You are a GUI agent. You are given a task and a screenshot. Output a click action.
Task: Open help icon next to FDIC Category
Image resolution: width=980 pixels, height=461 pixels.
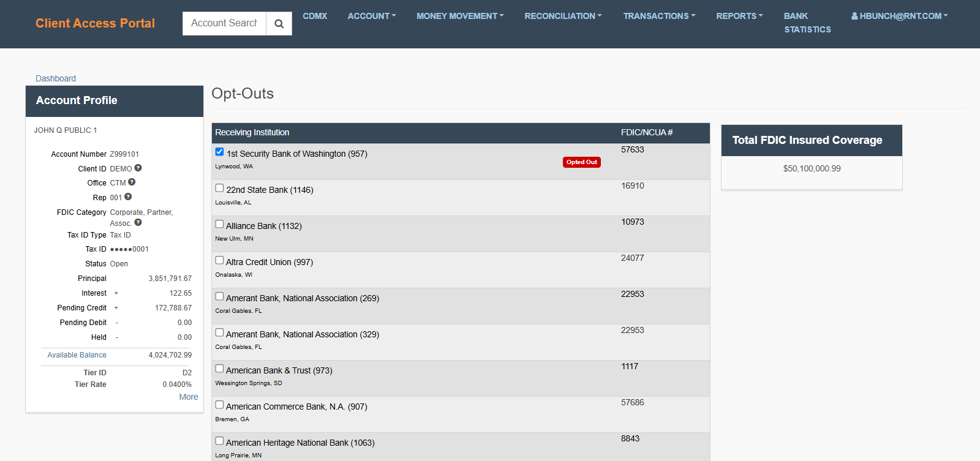[138, 223]
